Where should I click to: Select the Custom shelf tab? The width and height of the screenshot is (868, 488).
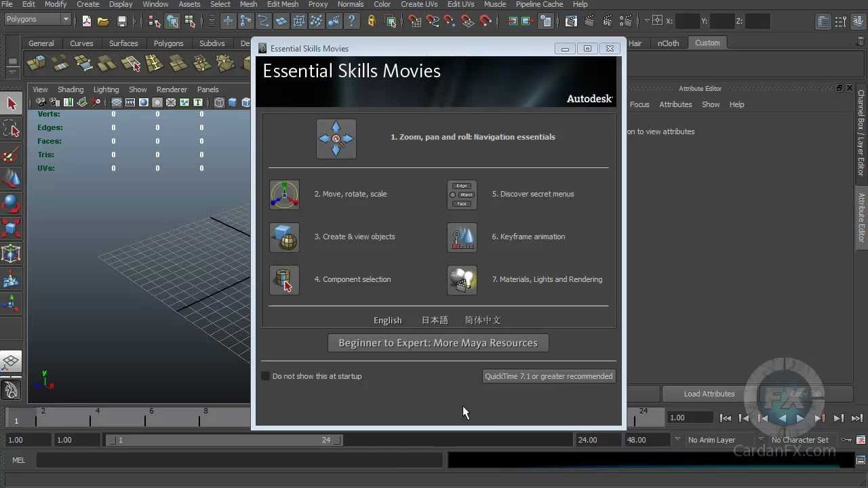click(x=707, y=43)
